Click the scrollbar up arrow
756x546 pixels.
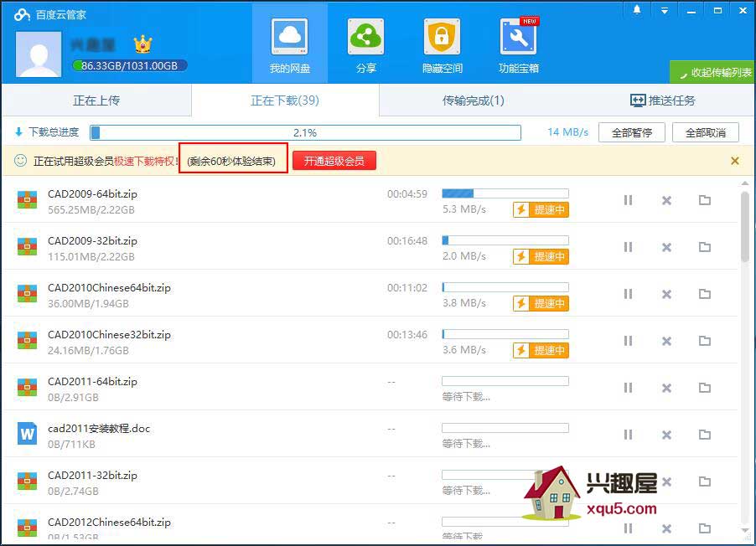pos(745,183)
